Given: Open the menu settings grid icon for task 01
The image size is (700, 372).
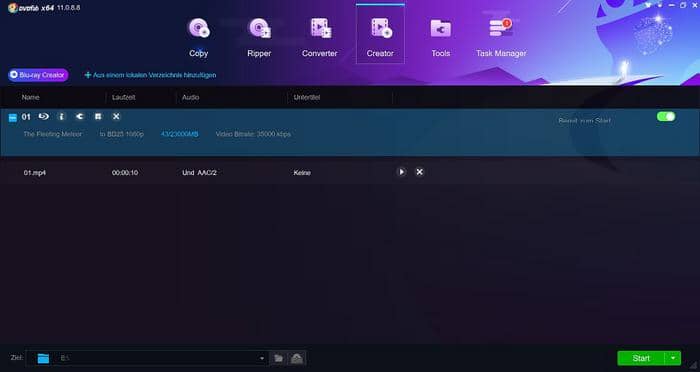Looking at the screenshot, I should point(98,117).
